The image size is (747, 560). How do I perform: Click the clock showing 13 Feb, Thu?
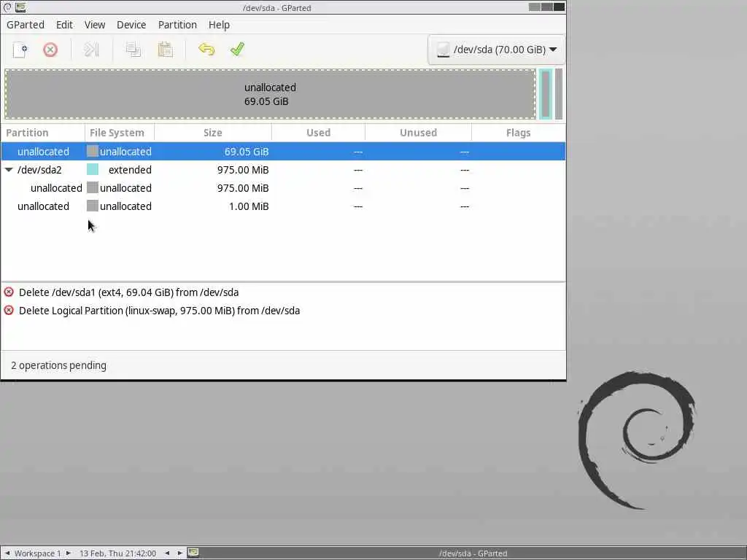pos(117,553)
